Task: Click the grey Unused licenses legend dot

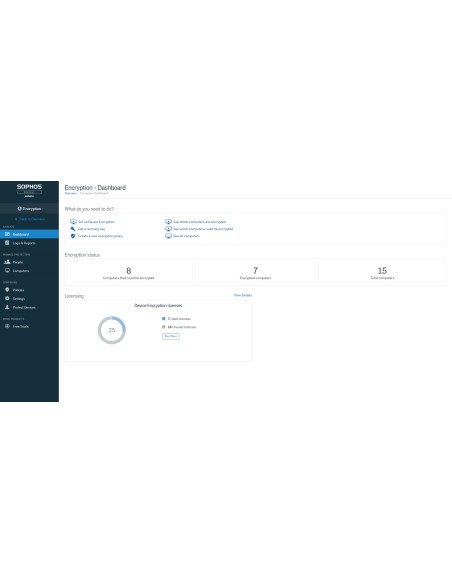Action: (x=163, y=327)
